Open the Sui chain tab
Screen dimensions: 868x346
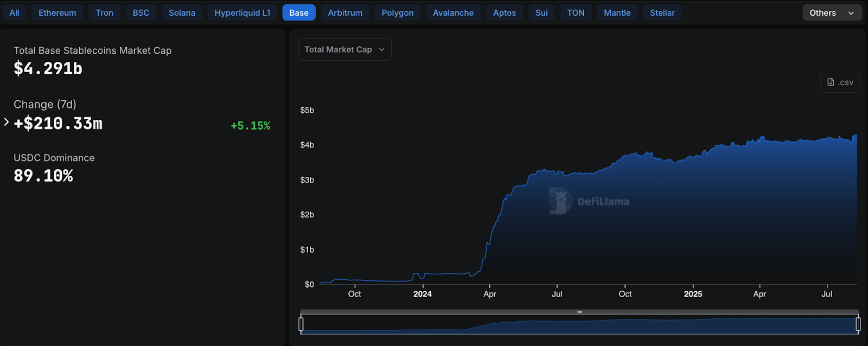point(541,12)
